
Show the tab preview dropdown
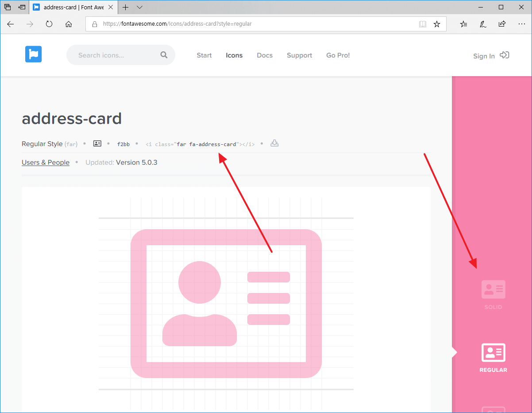(140, 7)
